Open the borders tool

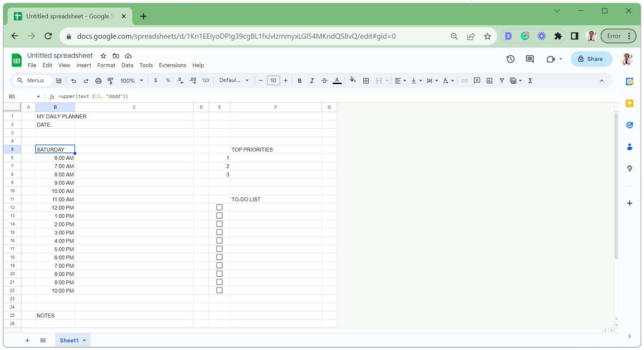pos(366,80)
